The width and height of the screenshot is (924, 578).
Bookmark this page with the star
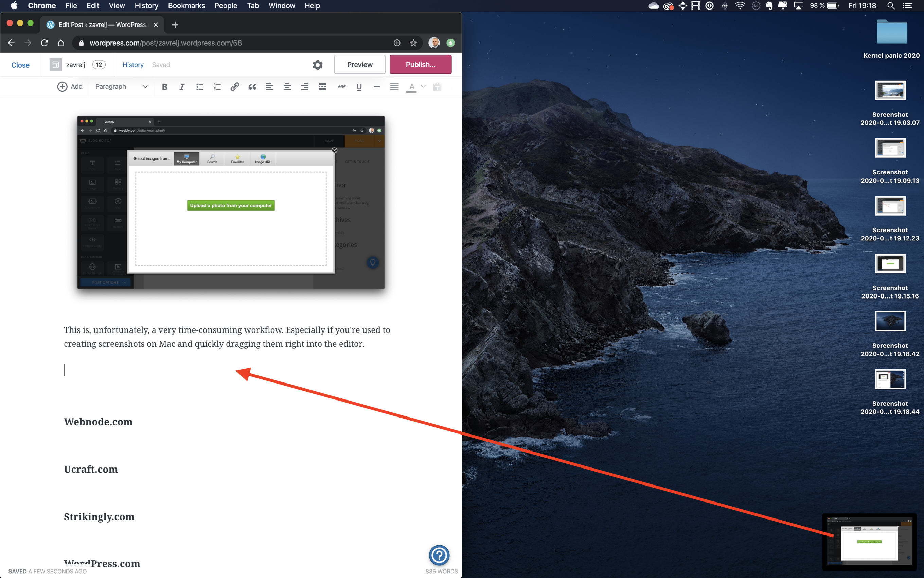click(x=413, y=43)
